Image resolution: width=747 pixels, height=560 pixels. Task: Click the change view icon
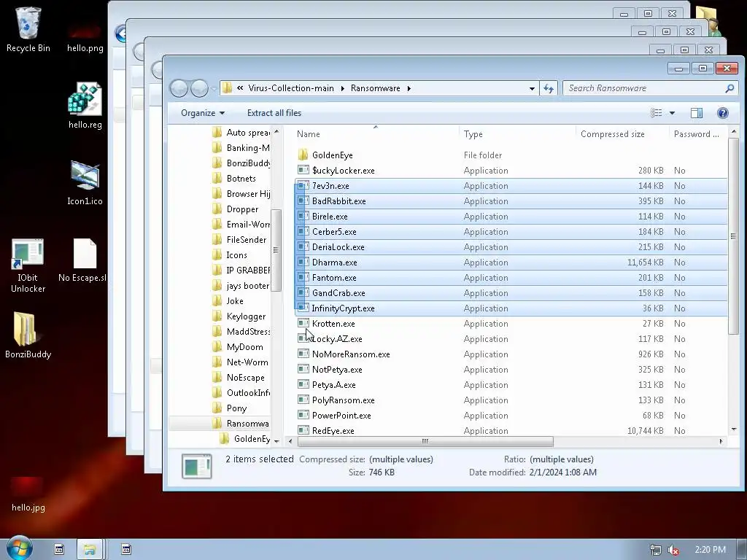[657, 113]
